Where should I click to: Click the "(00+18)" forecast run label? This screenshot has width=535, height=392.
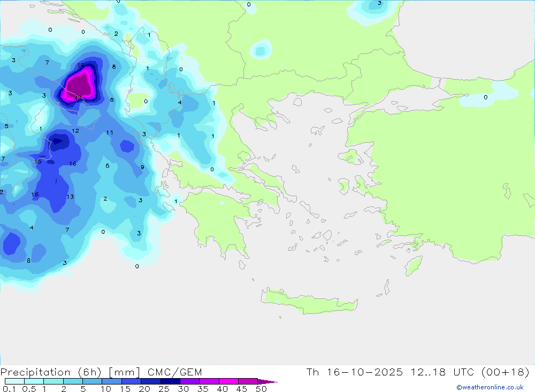506,372
